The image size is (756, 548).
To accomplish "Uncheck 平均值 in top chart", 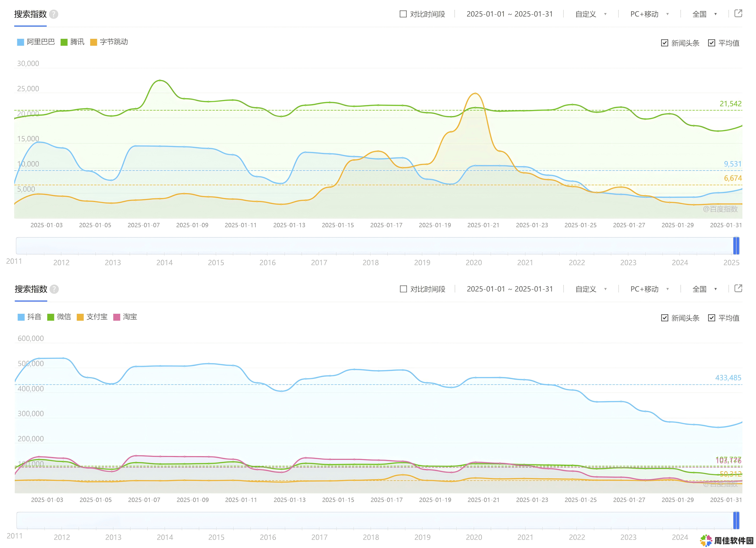I will pos(712,43).
